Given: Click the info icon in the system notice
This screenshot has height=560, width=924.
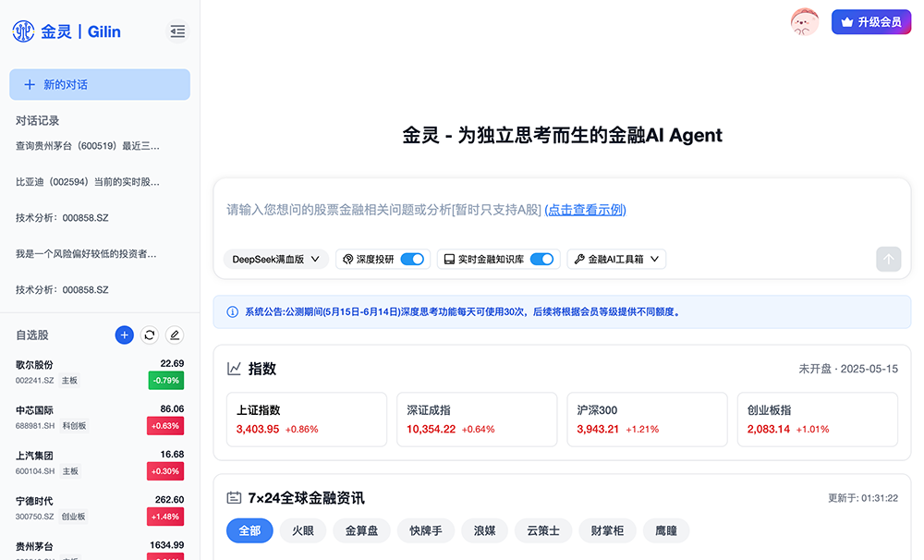Looking at the screenshot, I should tap(232, 311).
